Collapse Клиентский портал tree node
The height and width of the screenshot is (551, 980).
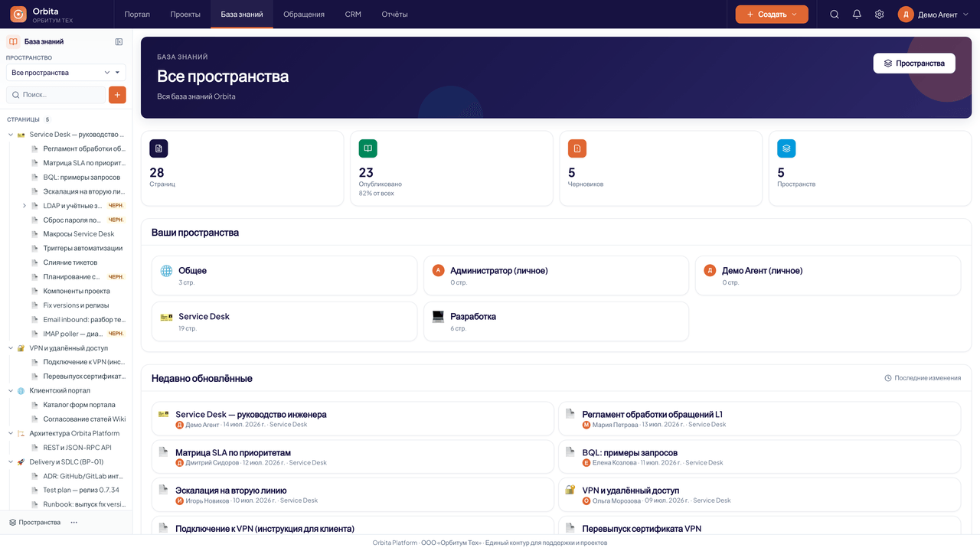click(11, 391)
